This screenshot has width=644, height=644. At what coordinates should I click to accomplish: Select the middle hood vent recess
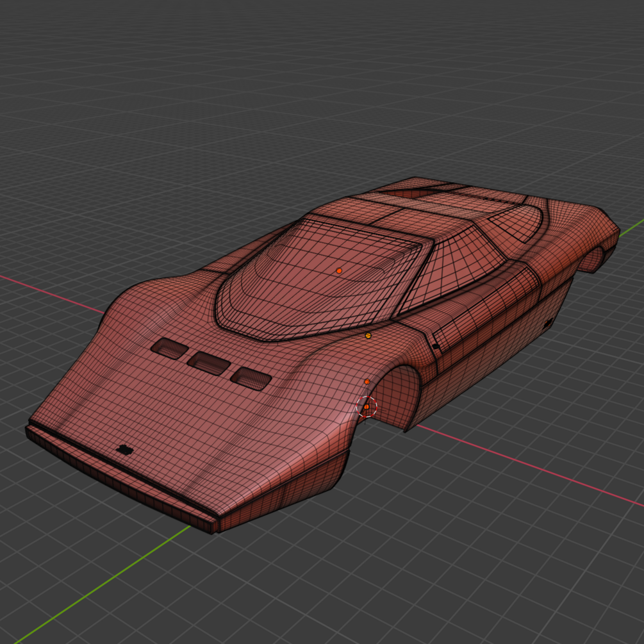[x=208, y=363]
